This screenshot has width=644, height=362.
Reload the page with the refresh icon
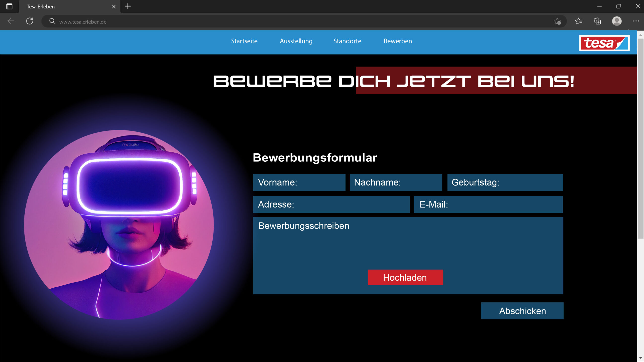pos(30,21)
